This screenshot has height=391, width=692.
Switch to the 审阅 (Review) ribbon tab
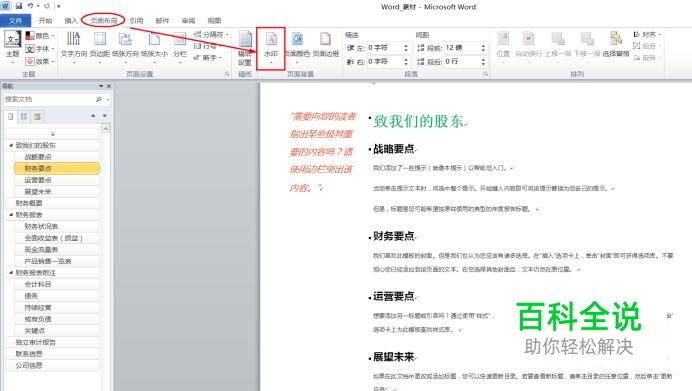tap(188, 20)
